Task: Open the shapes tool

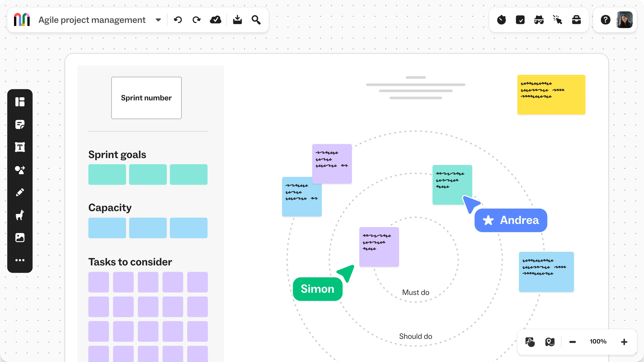Action: [x=20, y=170]
